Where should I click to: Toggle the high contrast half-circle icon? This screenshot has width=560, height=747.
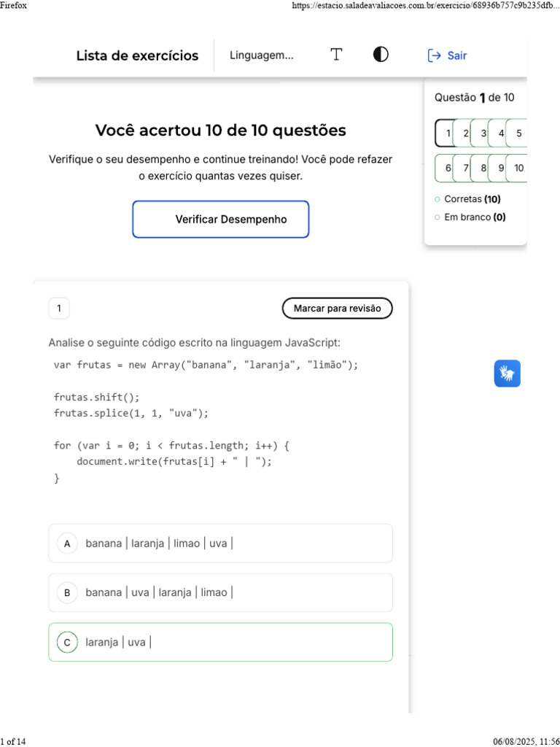pyautogui.click(x=381, y=55)
